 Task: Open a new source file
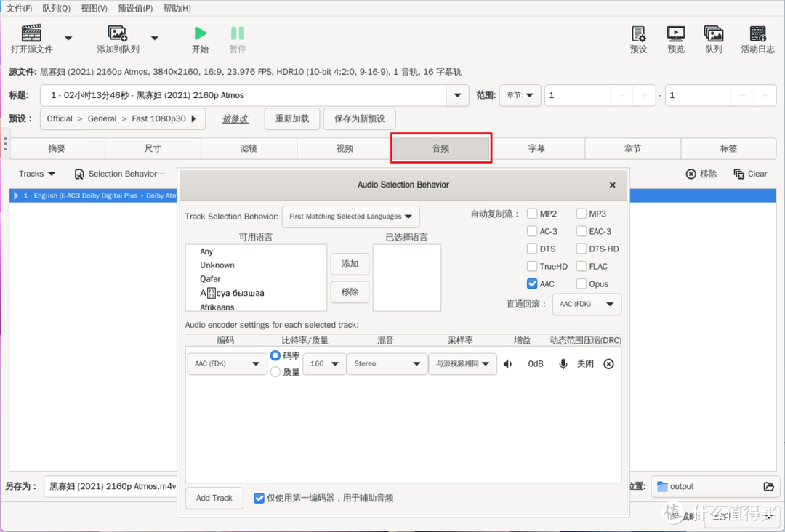click(31, 39)
